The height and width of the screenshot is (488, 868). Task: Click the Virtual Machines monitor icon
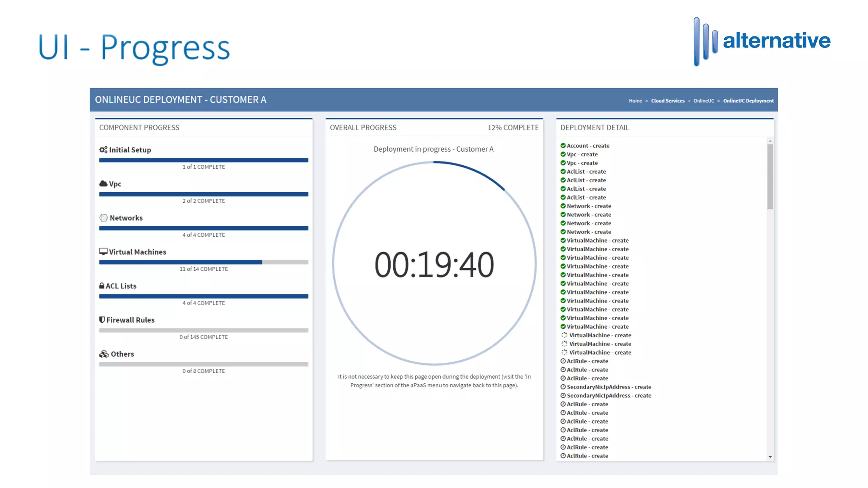(103, 252)
